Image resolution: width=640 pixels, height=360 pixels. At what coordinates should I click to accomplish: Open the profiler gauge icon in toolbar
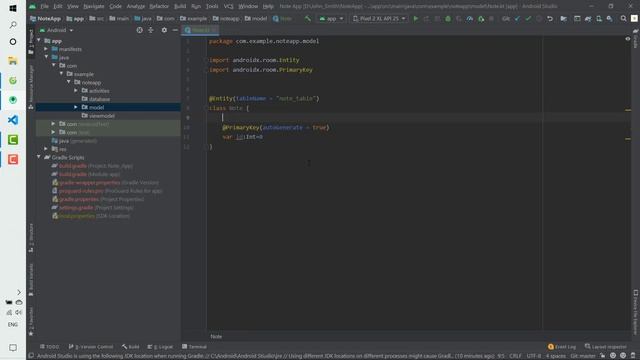pos(470,19)
